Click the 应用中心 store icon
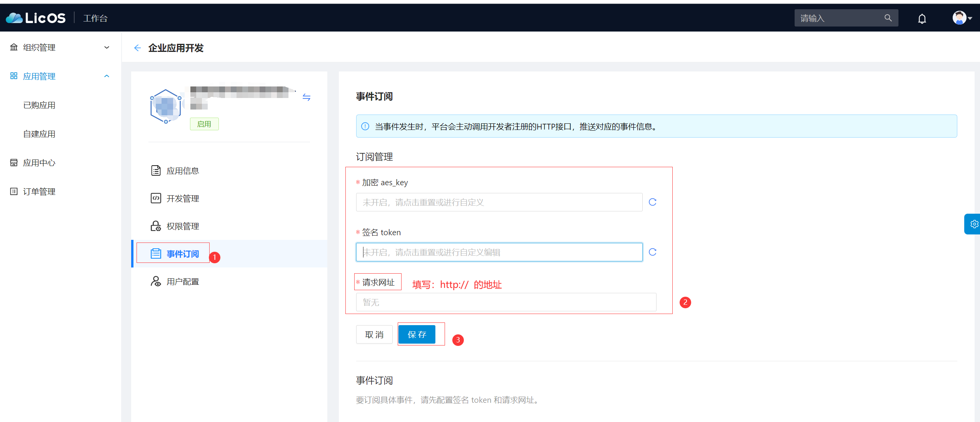Screen dimensions: 980x422 [14, 162]
